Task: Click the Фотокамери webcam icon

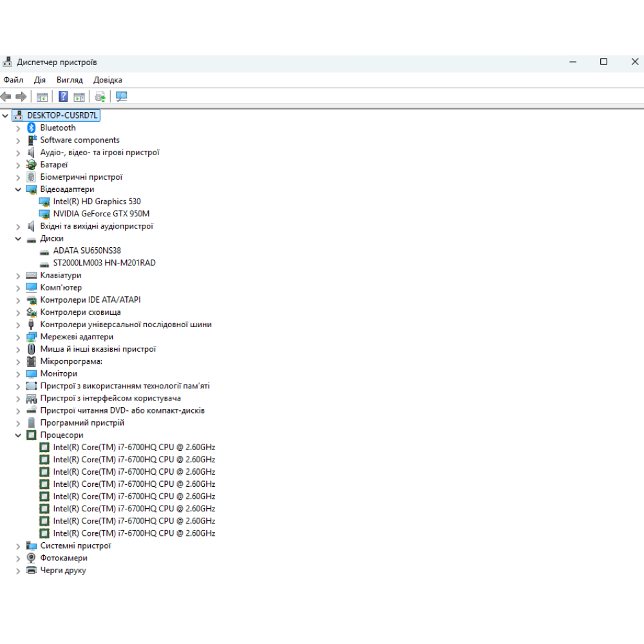Action: pyautogui.click(x=31, y=558)
